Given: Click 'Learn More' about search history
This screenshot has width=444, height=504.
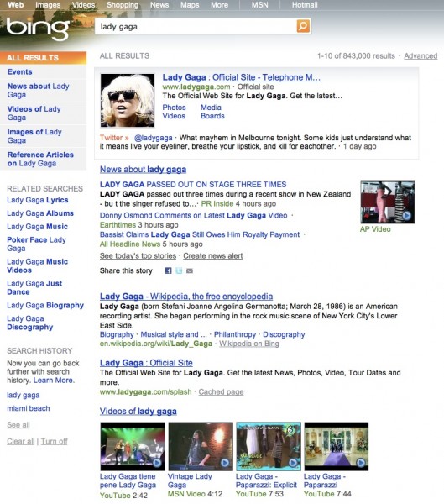Looking at the screenshot, I should click(54, 381).
